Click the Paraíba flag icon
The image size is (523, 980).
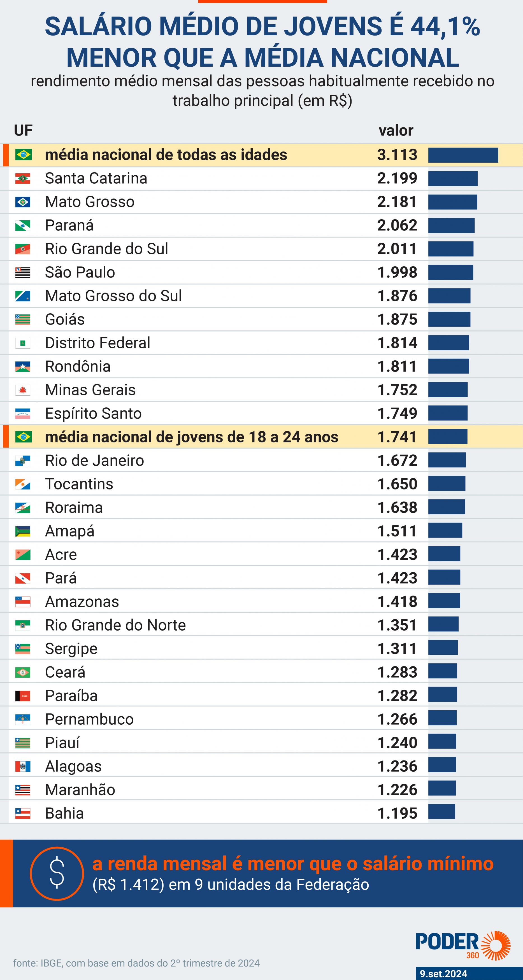[23, 696]
